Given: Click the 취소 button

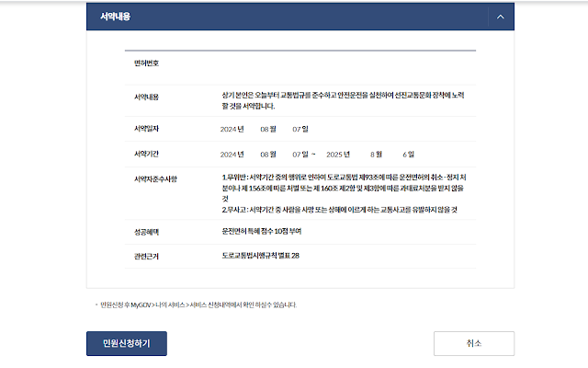Looking at the screenshot, I should pos(474,343).
